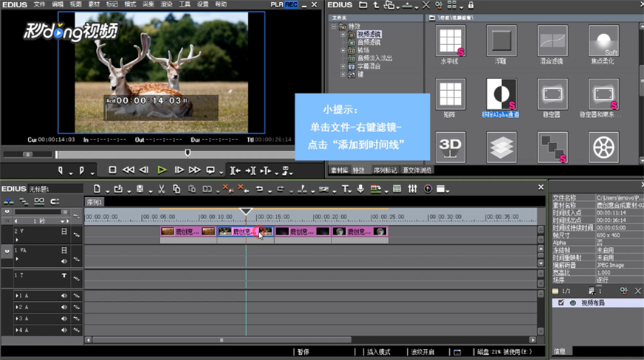
Task: Click the Voice Over microphone icon
Action: point(360,189)
